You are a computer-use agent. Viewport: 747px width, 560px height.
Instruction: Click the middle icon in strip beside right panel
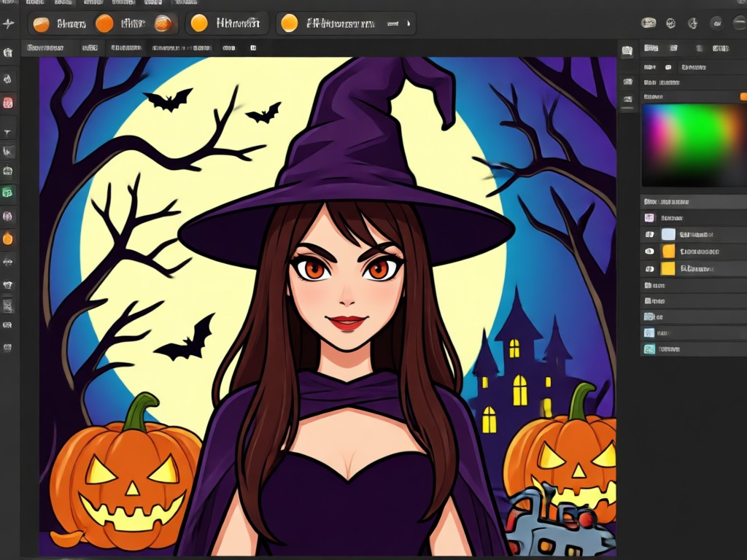[x=628, y=82]
